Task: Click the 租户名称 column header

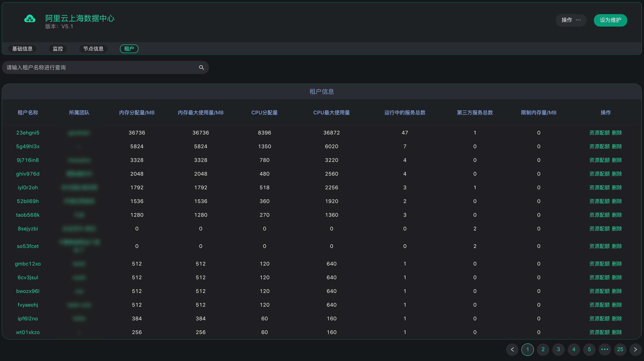Action: click(28, 113)
